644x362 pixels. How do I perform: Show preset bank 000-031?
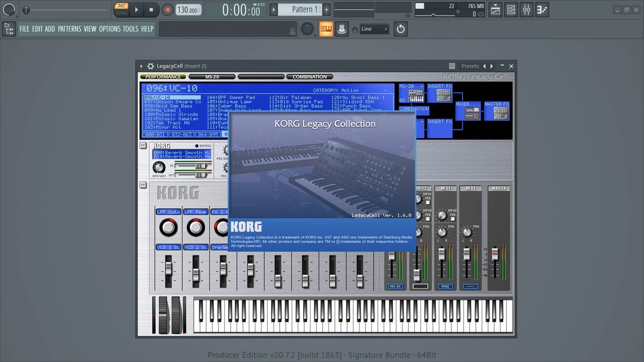pos(155,135)
